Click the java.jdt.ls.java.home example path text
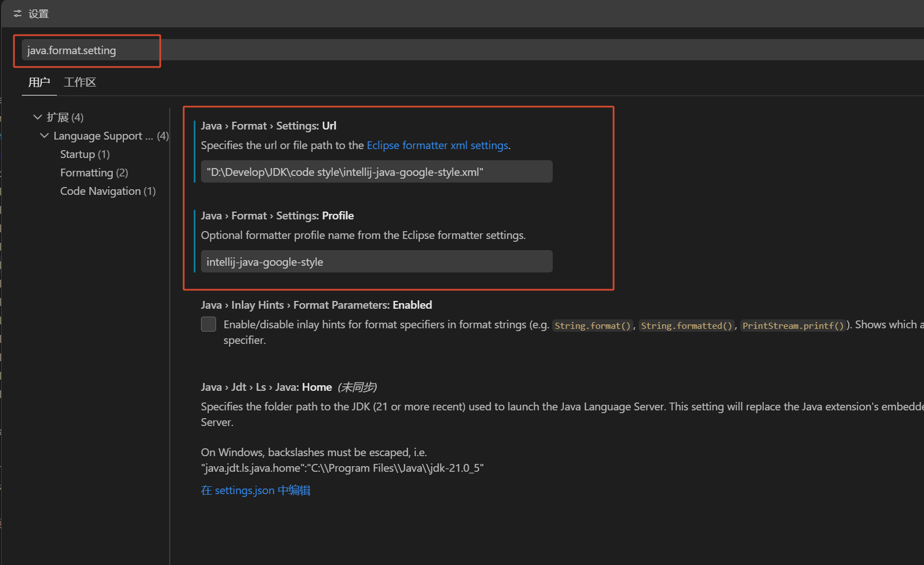 (342, 468)
